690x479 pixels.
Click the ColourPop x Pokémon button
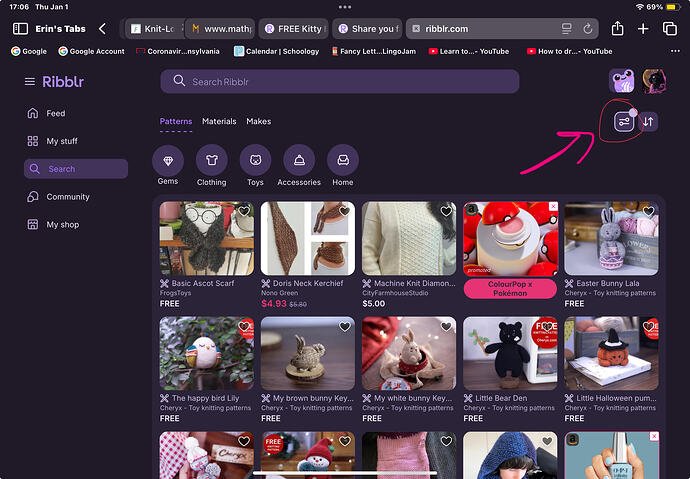pyautogui.click(x=510, y=289)
